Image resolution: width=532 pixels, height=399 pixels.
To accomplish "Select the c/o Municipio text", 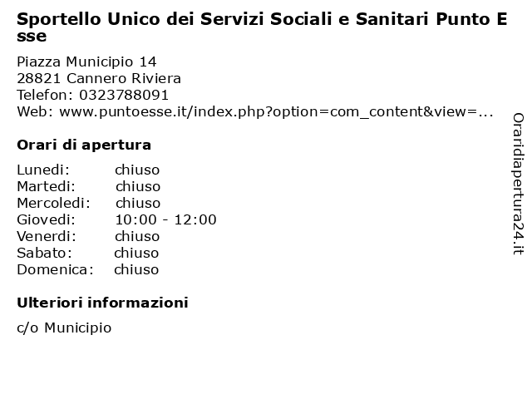I will point(64,328).
